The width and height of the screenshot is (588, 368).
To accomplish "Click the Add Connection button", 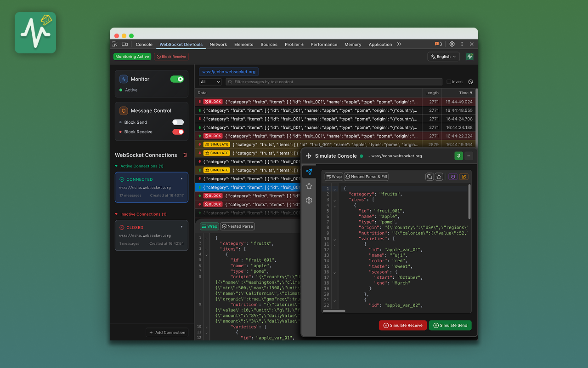I will pyautogui.click(x=167, y=332).
